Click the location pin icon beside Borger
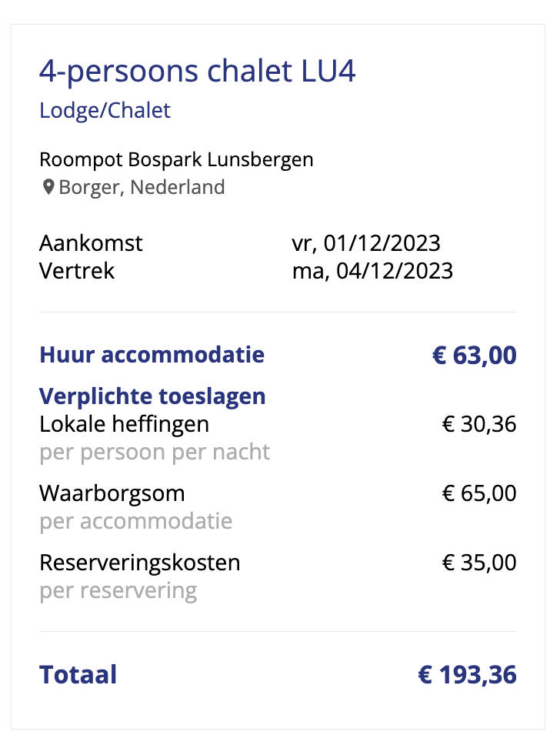Screen dimensions: 560x745 pos(48,187)
